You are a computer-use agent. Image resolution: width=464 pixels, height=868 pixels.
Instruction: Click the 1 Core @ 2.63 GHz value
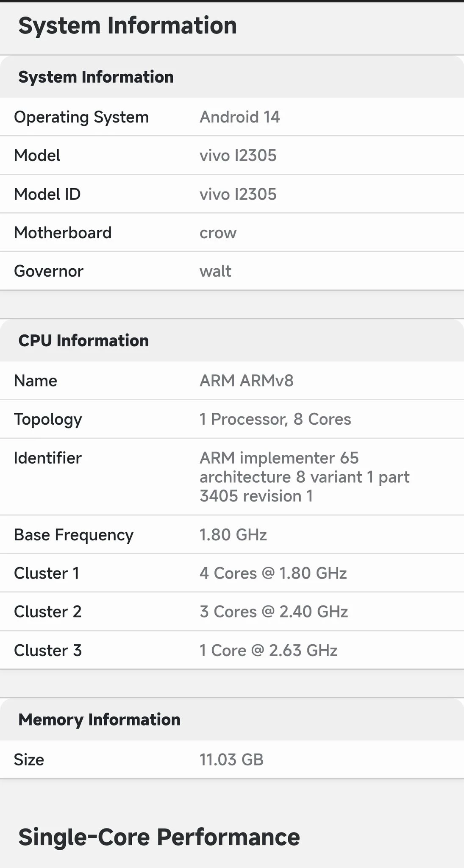click(x=269, y=651)
